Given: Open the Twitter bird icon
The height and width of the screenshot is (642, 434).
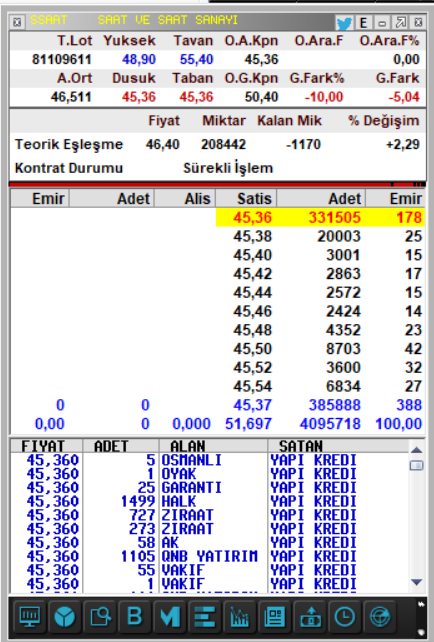Looking at the screenshot, I should (344, 23).
